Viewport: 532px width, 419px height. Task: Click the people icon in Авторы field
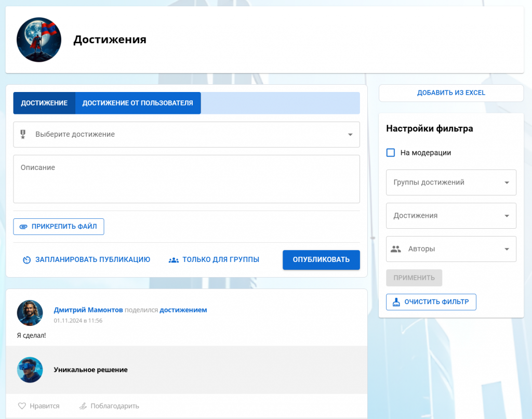click(x=396, y=249)
